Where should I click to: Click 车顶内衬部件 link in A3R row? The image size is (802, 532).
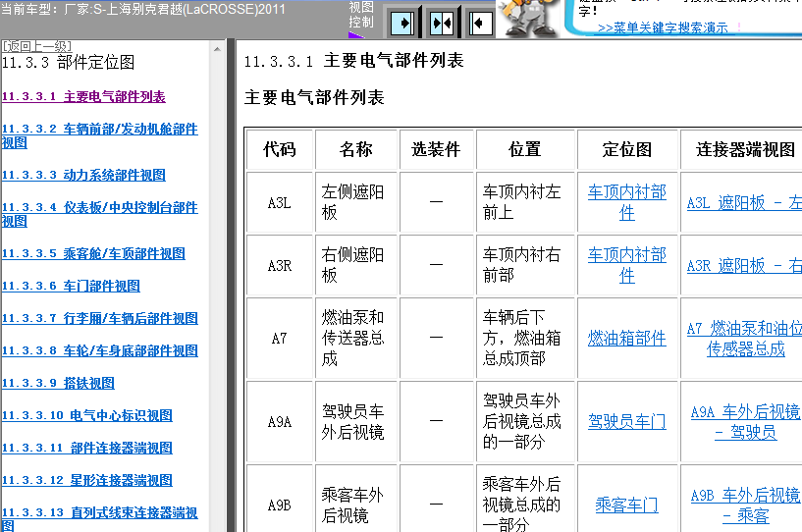point(627,265)
